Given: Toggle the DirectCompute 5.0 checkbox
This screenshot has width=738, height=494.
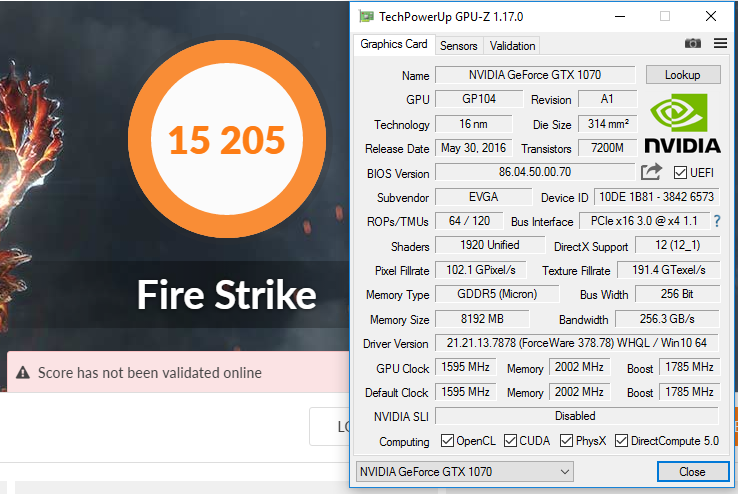Looking at the screenshot, I should click(x=621, y=441).
